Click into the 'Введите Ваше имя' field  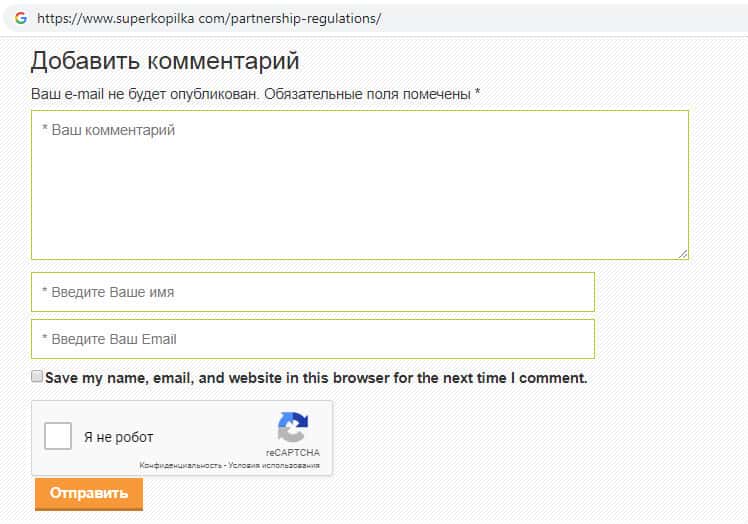click(x=312, y=292)
